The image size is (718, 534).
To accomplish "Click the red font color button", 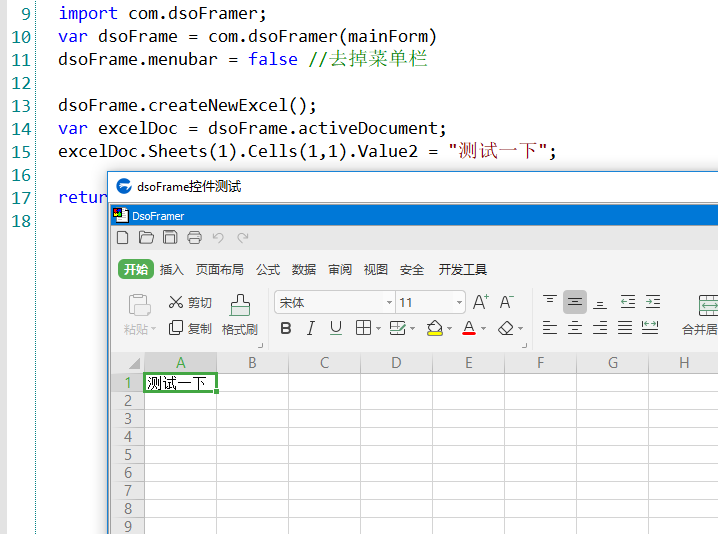I will (468, 328).
